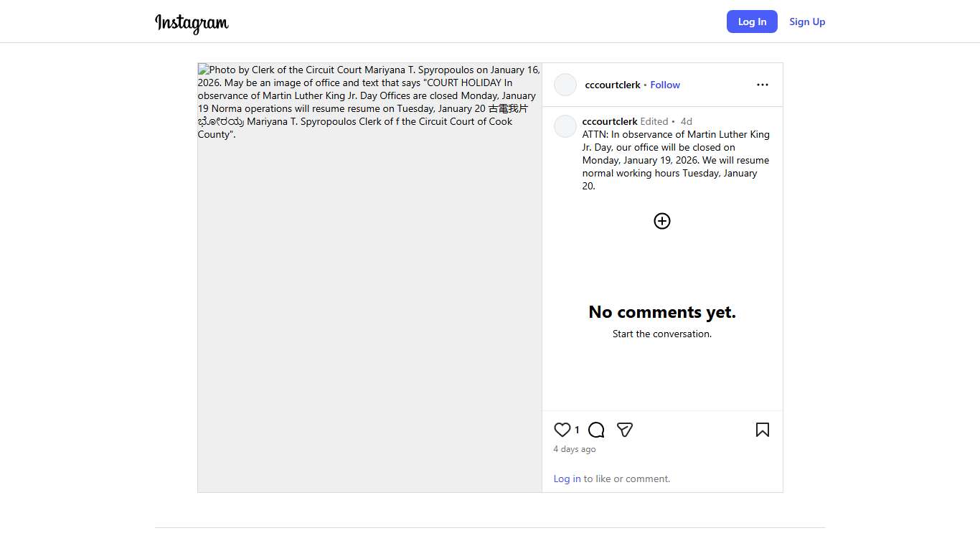Click the avatar beside the caption
The height and width of the screenshot is (551, 980).
coord(565,126)
